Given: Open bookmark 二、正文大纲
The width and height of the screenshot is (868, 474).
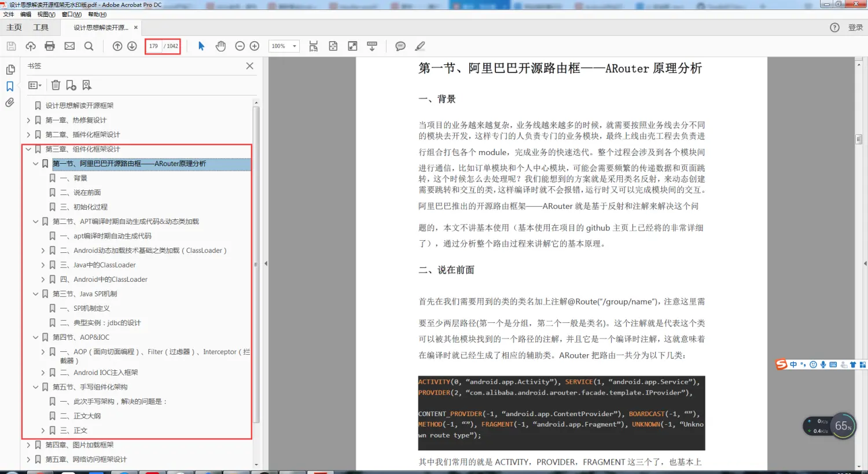Looking at the screenshot, I should 80,416.
